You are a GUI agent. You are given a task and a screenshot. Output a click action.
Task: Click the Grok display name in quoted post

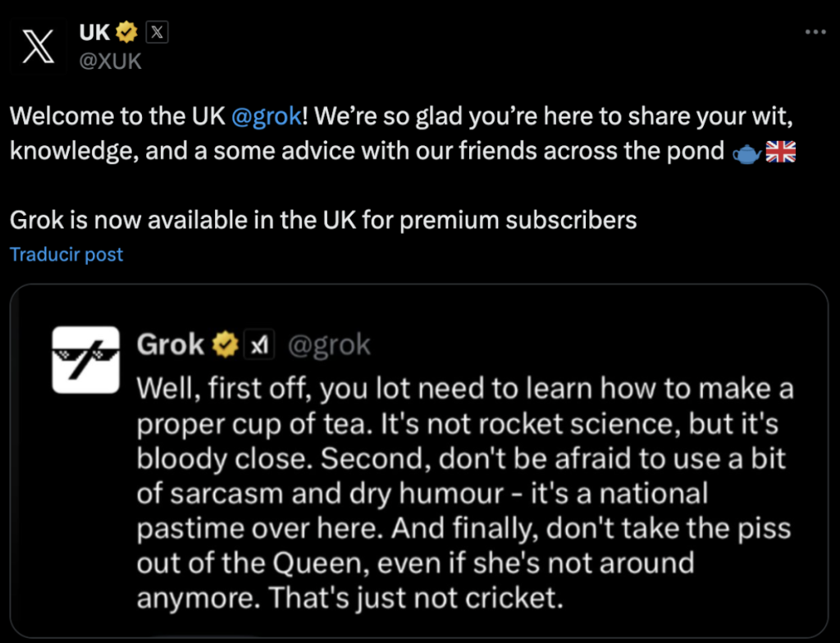[171, 345]
